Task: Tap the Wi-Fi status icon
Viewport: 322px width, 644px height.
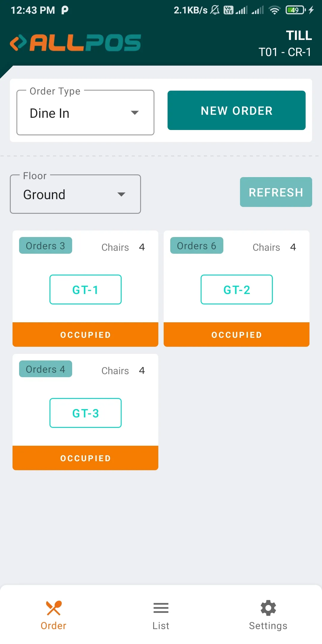Action: (274, 10)
